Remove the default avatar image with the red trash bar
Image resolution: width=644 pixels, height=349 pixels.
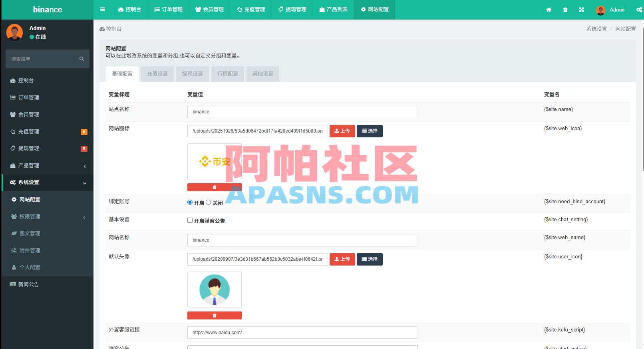point(215,315)
